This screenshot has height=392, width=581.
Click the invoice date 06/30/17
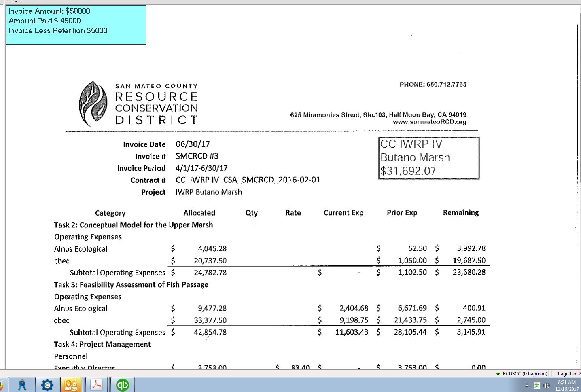tap(193, 144)
